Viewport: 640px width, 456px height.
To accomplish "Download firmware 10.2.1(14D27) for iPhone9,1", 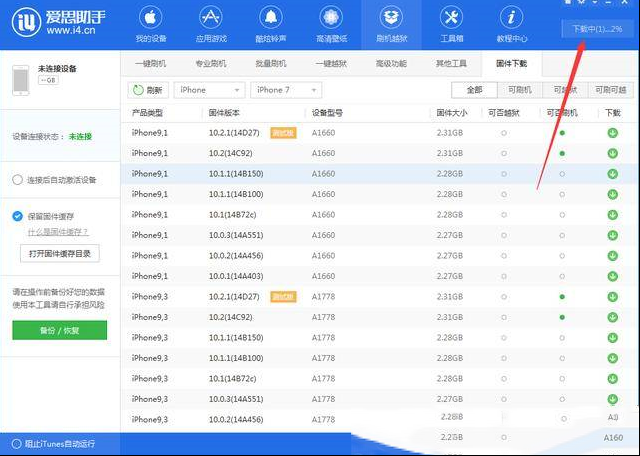I will coord(612,133).
